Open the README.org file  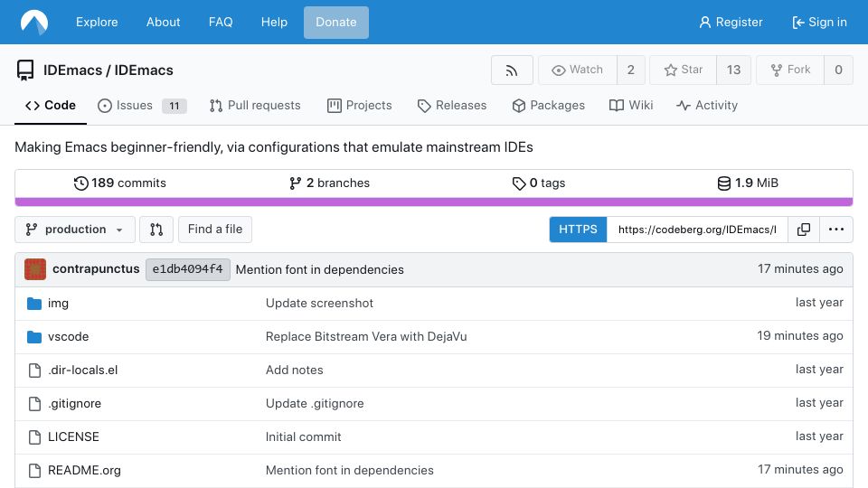tap(84, 471)
